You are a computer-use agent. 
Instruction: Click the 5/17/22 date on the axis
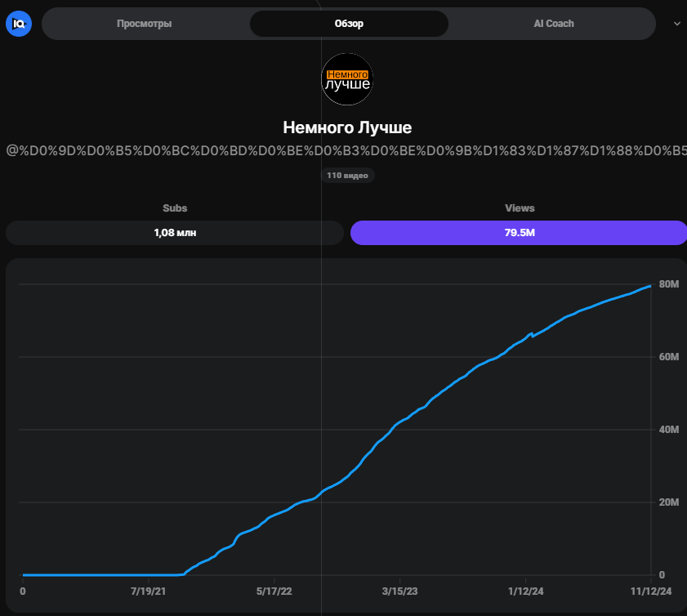point(274,591)
